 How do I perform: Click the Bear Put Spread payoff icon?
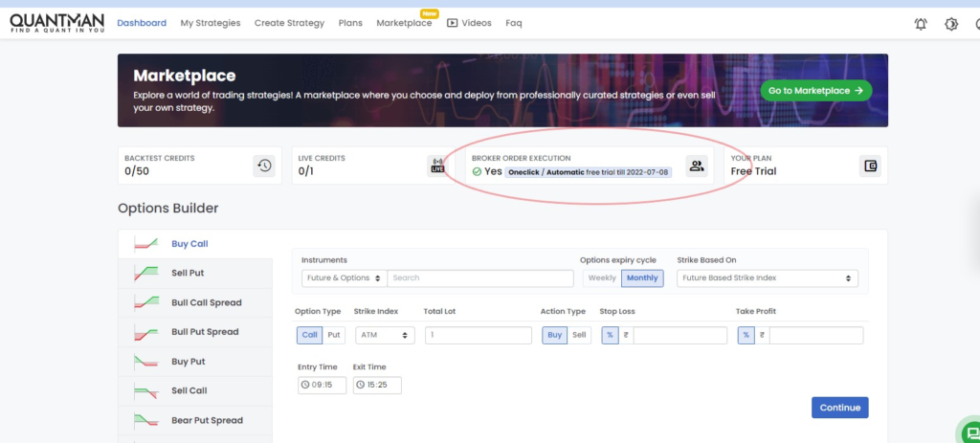(145, 420)
